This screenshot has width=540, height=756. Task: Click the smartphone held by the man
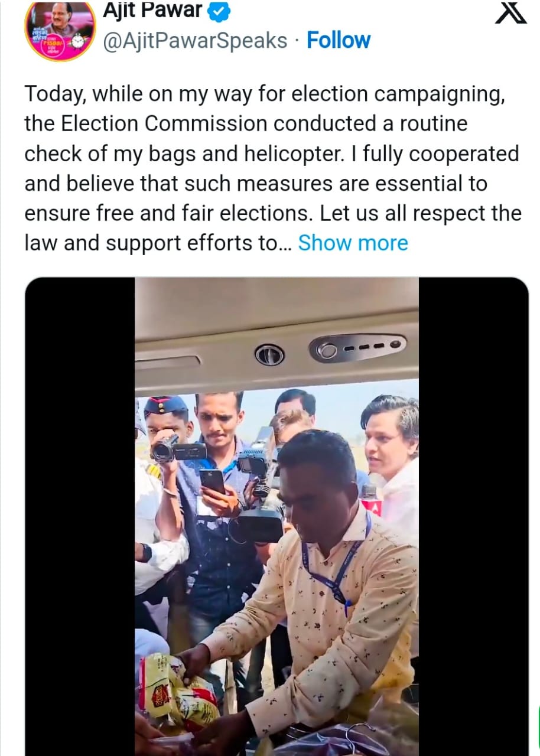[x=212, y=481]
